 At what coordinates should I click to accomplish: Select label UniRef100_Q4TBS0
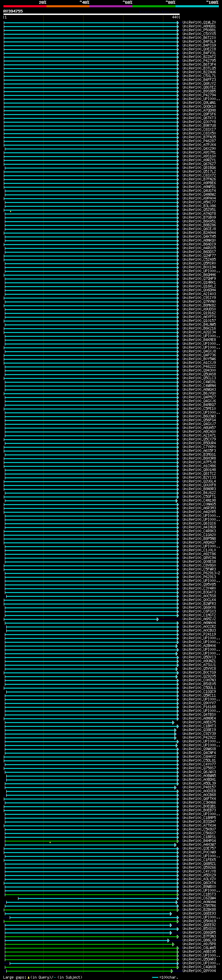tap(199, 714)
